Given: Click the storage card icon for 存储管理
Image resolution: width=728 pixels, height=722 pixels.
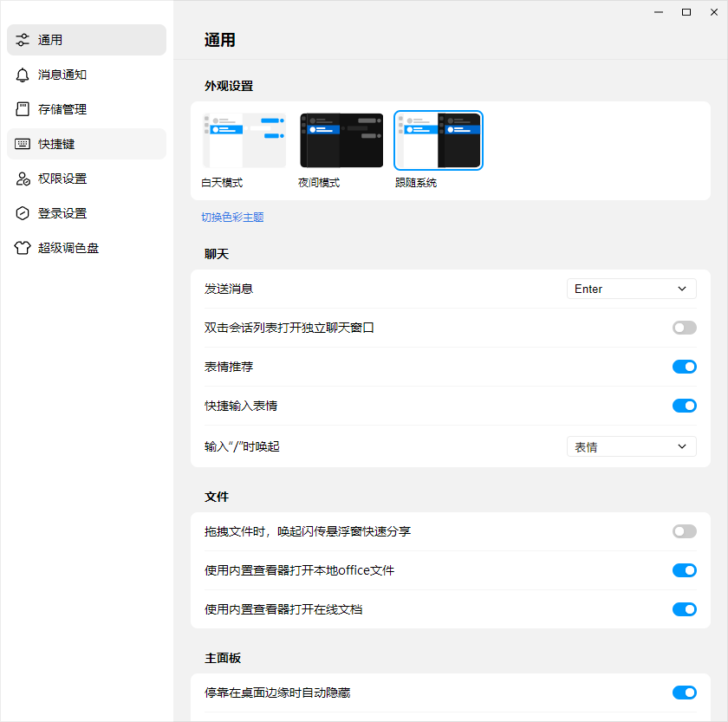Looking at the screenshot, I should 23,109.
